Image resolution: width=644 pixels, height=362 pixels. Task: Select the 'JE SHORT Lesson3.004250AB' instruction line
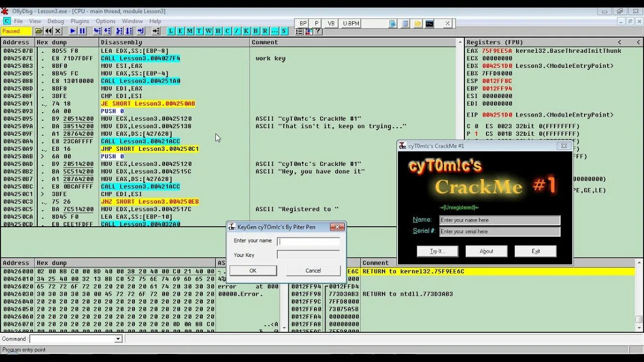point(148,104)
